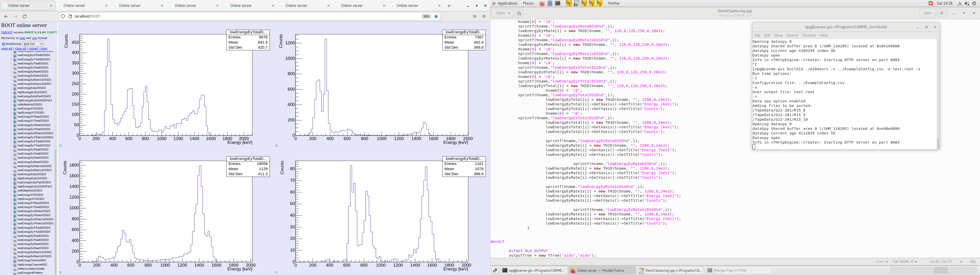The height and width of the screenshot is (275, 980).
Task: Click the shield tracking protection icon
Action: [63, 16]
